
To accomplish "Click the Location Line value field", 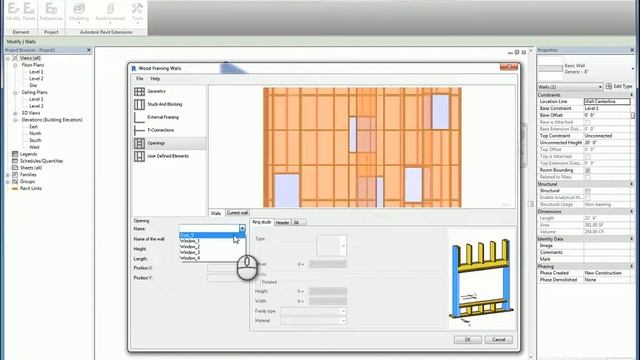I will tap(607, 102).
